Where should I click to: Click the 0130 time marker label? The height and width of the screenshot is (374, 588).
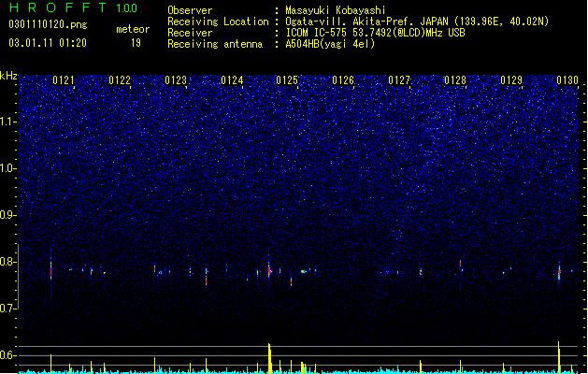coord(567,80)
